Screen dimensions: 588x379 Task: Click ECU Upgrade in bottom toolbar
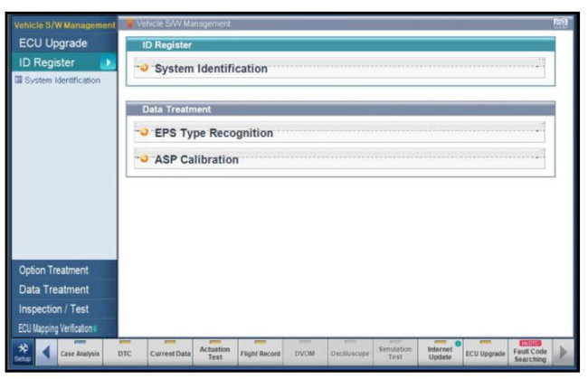point(485,353)
